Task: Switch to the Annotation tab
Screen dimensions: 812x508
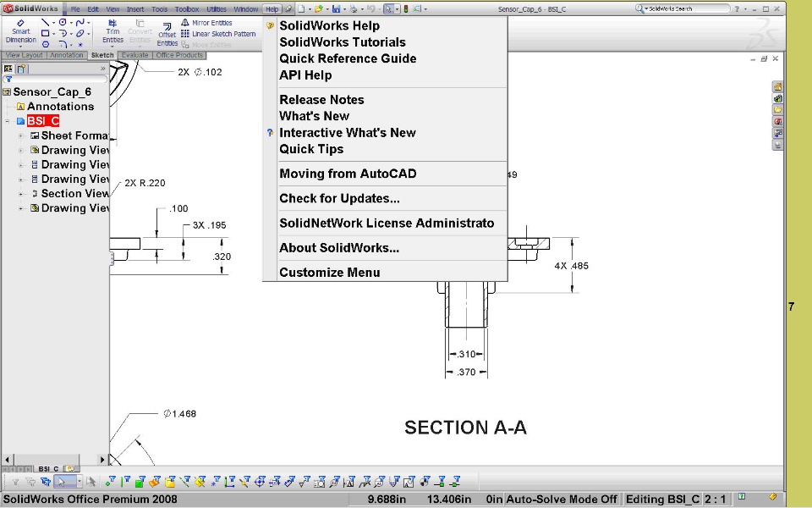Action: pyautogui.click(x=66, y=55)
